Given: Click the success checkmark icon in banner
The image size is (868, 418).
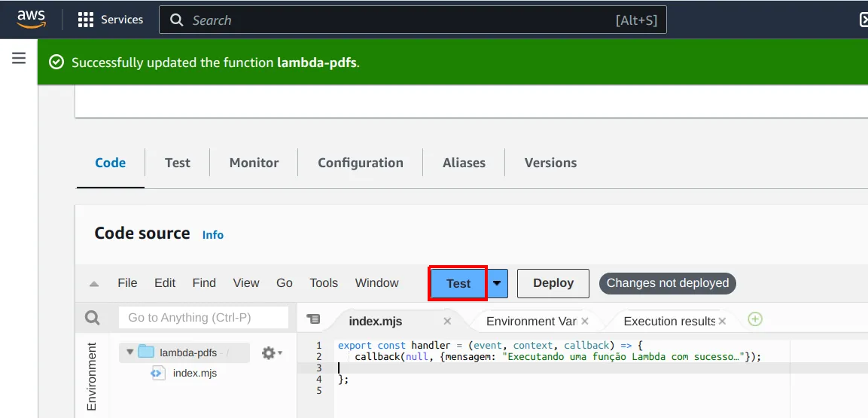Looking at the screenshot, I should point(56,63).
